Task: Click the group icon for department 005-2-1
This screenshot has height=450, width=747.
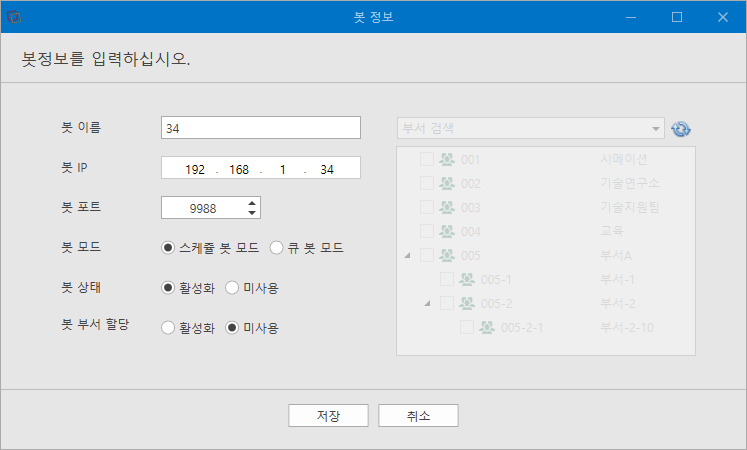Action: [x=487, y=327]
